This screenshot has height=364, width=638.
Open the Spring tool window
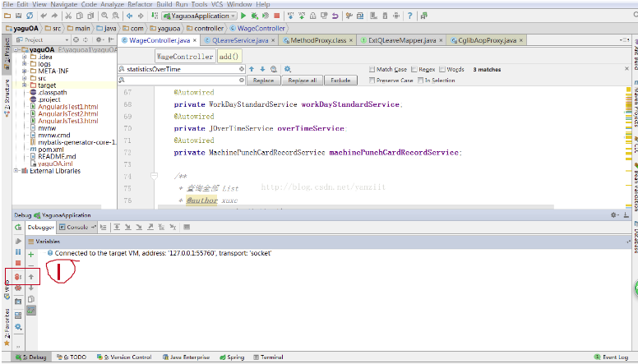click(232, 357)
